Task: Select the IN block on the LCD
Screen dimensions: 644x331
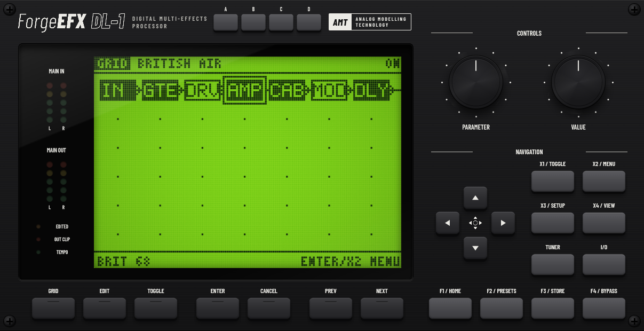Action: (x=118, y=91)
